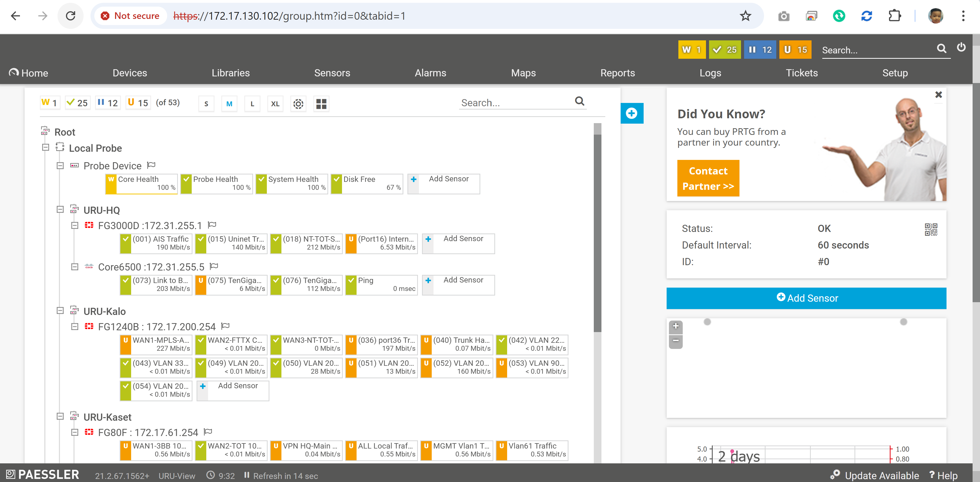Open the Home menu
Screen dimensions: 980x482
(29, 73)
